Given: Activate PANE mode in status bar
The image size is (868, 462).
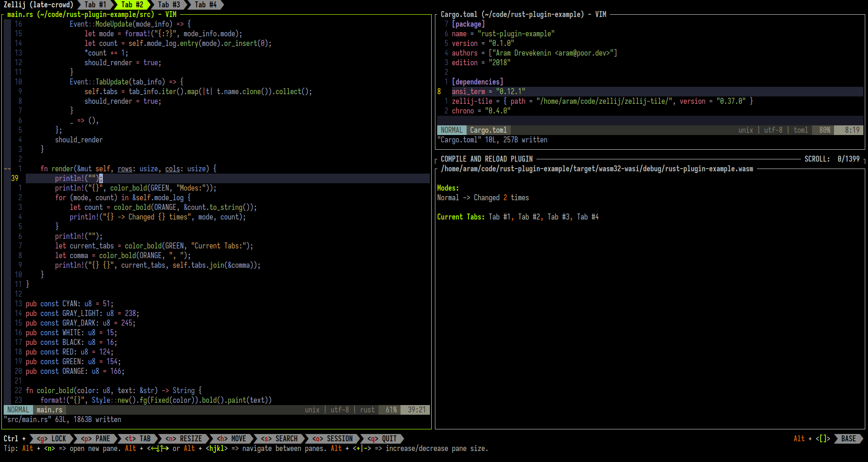Looking at the screenshot, I should click(x=96, y=439).
